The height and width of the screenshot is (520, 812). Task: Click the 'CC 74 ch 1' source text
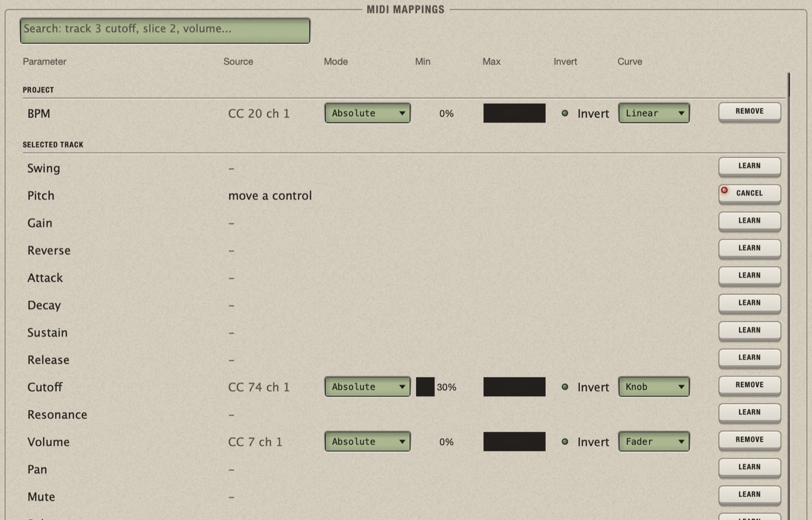[x=259, y=387]
